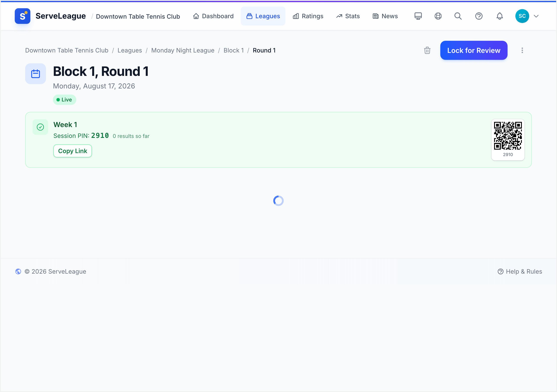
Task: Click the club name in header
Action: [x=138, y=16]
